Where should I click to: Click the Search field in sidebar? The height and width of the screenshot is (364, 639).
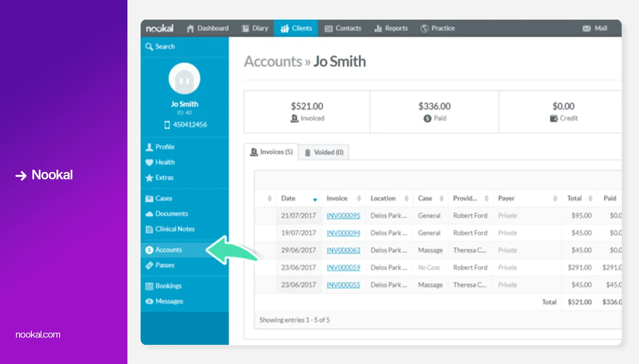tap(184, 46)
